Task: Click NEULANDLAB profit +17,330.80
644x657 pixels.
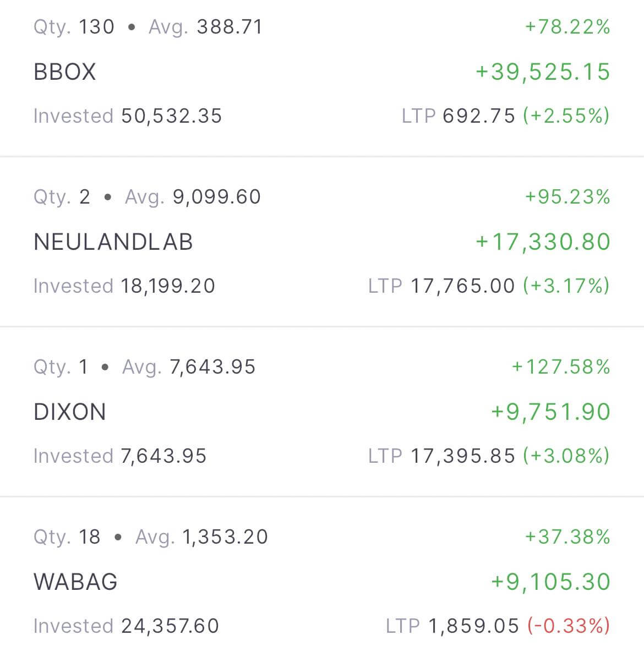Action: 543,242
